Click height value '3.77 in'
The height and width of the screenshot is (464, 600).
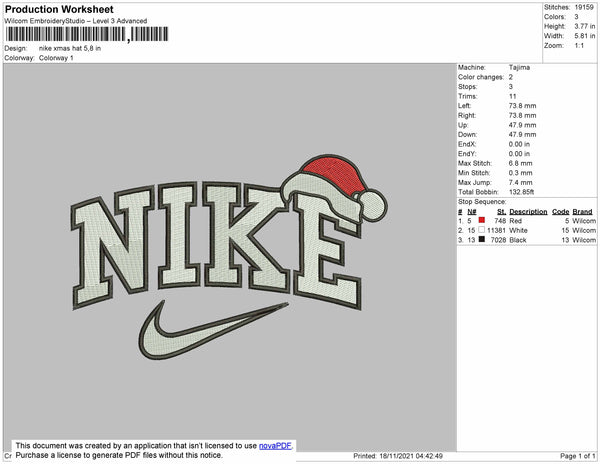point(585,26)
